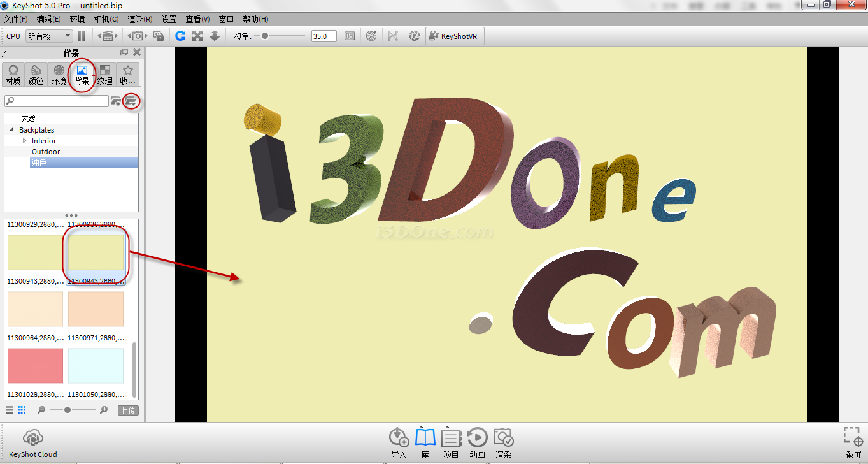Switch to the Materials (材质) tab
The width and height of the screenshot is (868, 464).
(13, 75)
